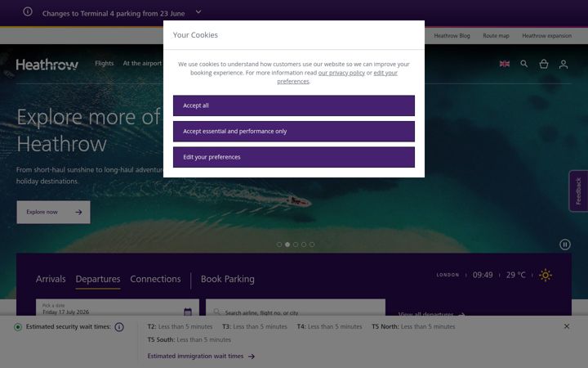Open the Feedback side tab
Viewport: 588px width, 368px height.
pyautogui.click(x=578, y=191)
